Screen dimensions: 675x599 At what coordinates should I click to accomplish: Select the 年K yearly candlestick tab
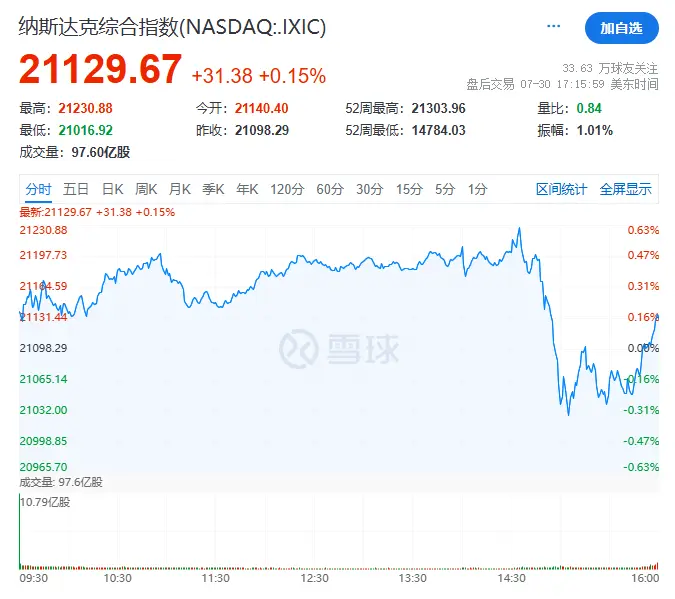click(x=247, y=189)
